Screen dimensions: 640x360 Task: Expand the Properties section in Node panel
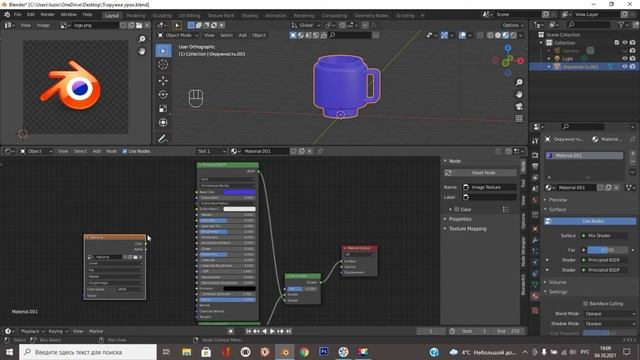click(x=460, y=219)
